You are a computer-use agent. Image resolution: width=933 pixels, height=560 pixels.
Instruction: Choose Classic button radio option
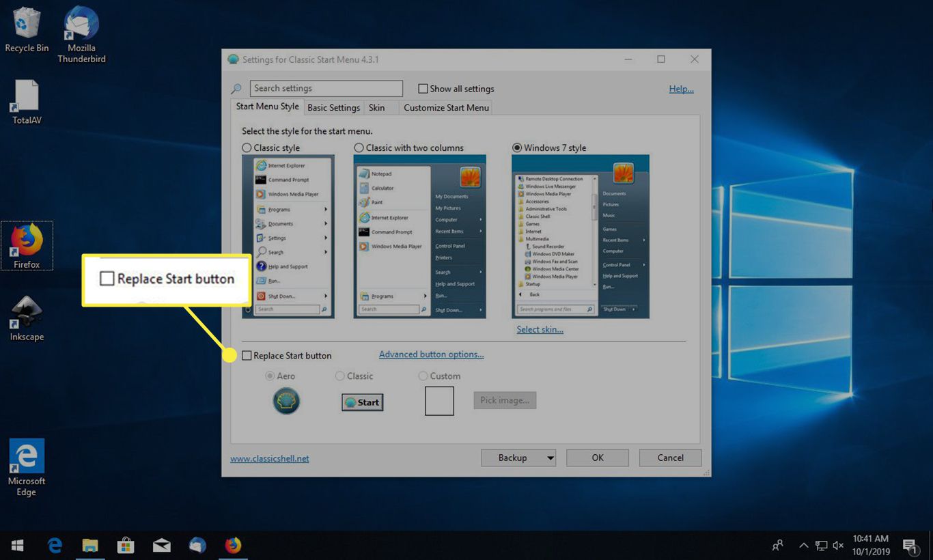click(x=340, y=376)
